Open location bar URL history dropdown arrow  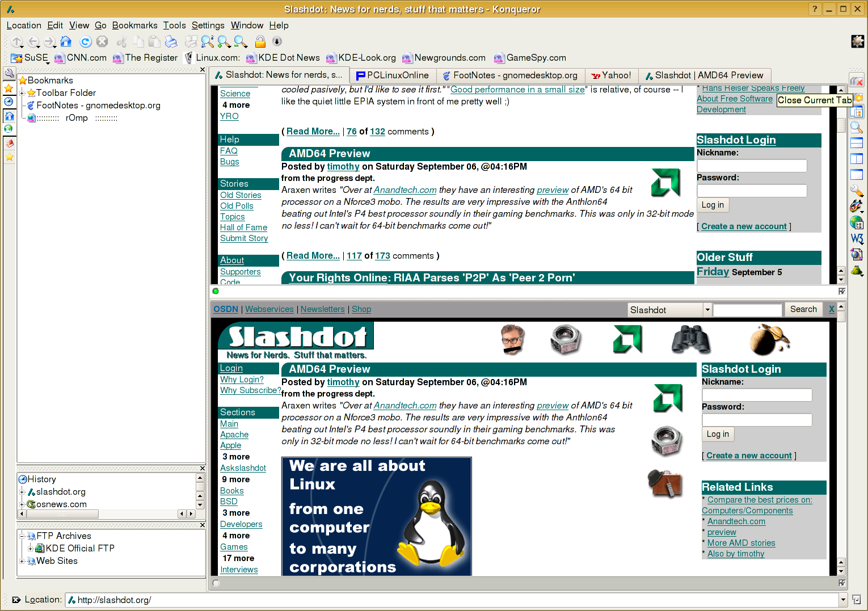click(843, 600)
